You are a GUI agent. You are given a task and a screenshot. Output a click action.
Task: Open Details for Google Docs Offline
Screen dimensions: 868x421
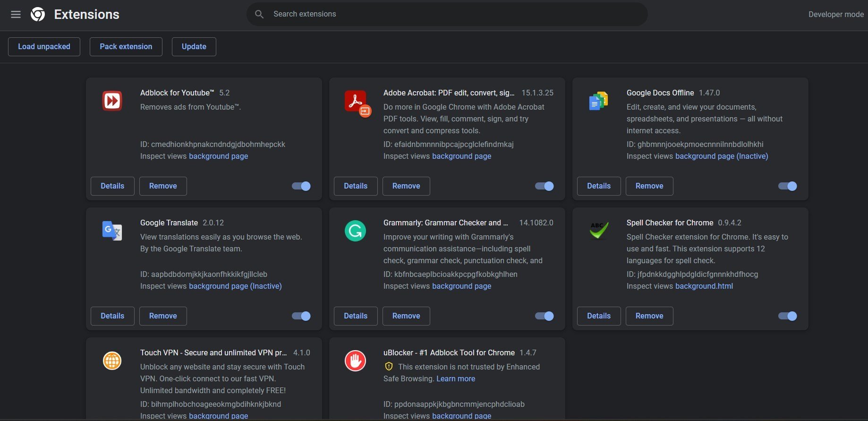599,186
